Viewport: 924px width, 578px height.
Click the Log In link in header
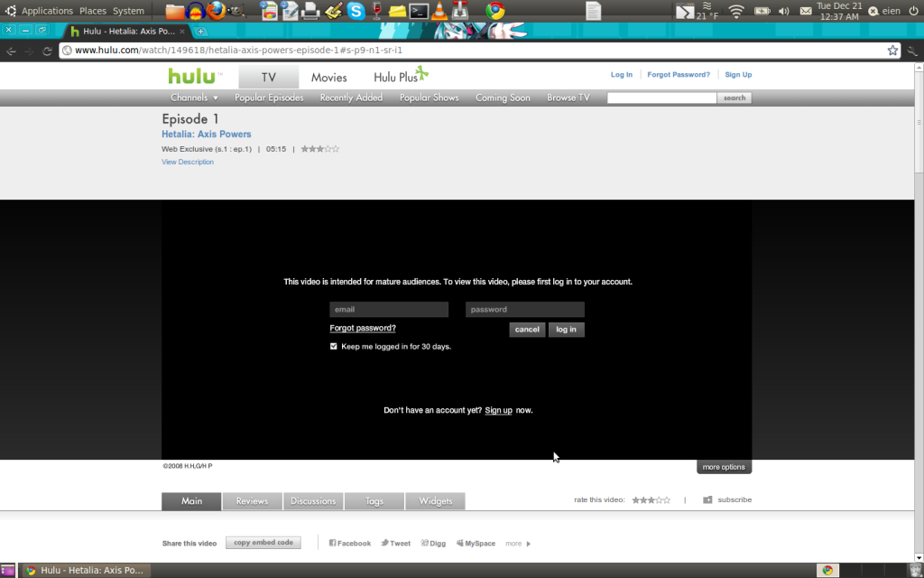[x=621, y=74]
